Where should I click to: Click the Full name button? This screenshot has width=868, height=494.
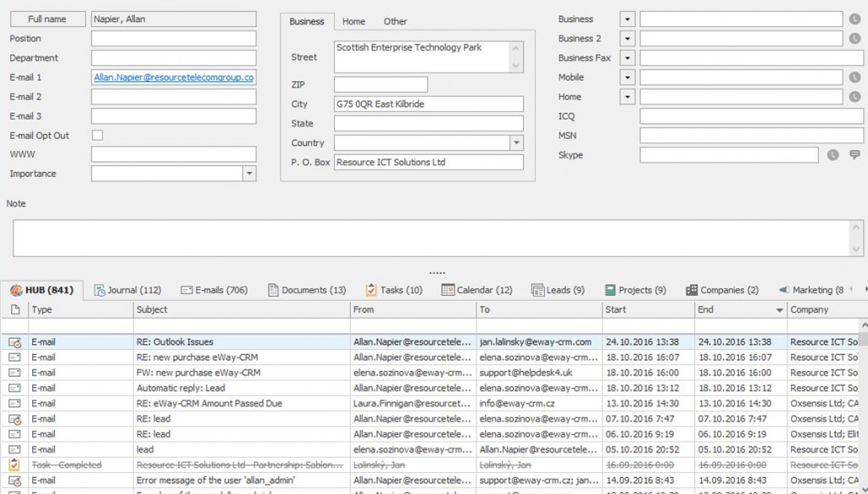(x=47, y=19)
